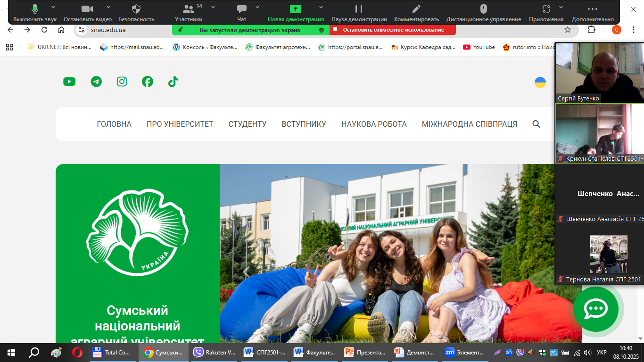This screenshot has height=362, width=644.
Task: Expand the microphone options arrow
Action: point(53,7)
